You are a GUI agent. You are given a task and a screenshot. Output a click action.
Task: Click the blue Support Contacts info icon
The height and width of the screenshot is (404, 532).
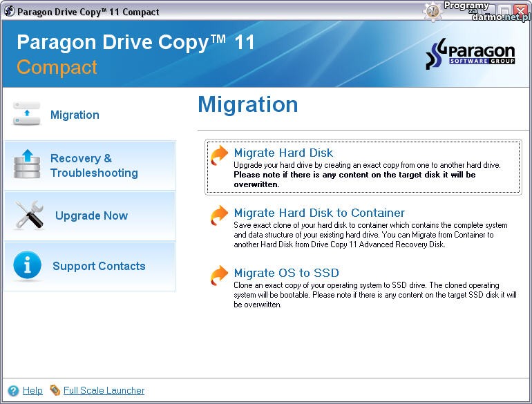pyautogui.click(x=28, y=266)
